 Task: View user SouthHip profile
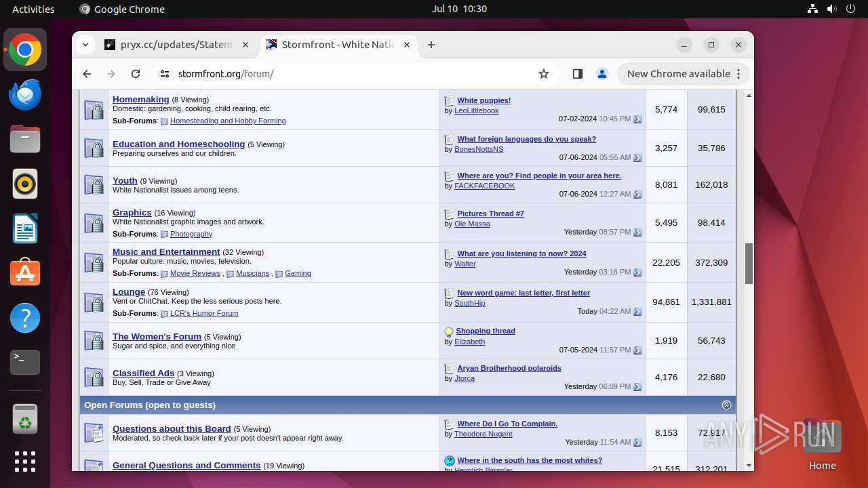coord(469,303)
